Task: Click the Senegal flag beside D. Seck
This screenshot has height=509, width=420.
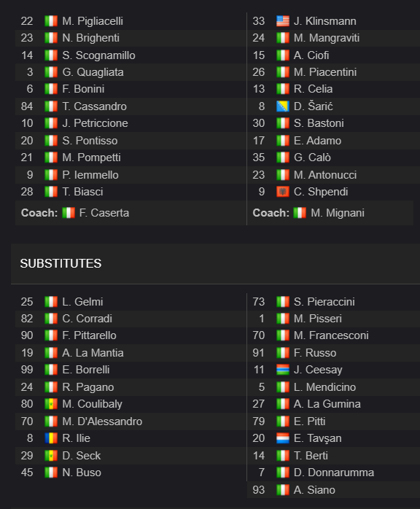Action: [51, 456]
